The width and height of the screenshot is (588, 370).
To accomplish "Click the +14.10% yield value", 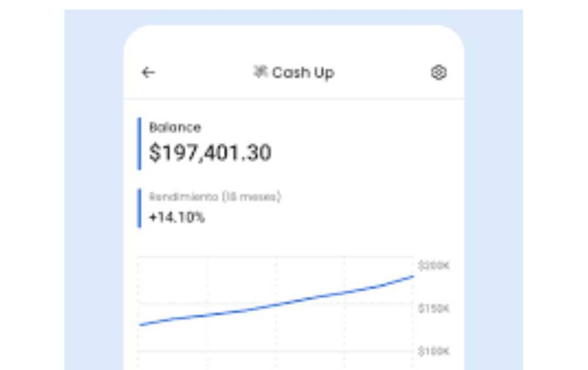I will 177,217.
